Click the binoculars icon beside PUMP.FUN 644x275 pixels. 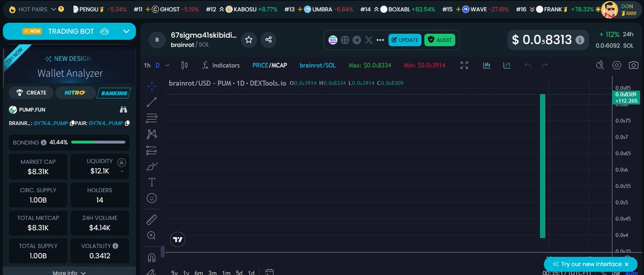tap(123, 110)
